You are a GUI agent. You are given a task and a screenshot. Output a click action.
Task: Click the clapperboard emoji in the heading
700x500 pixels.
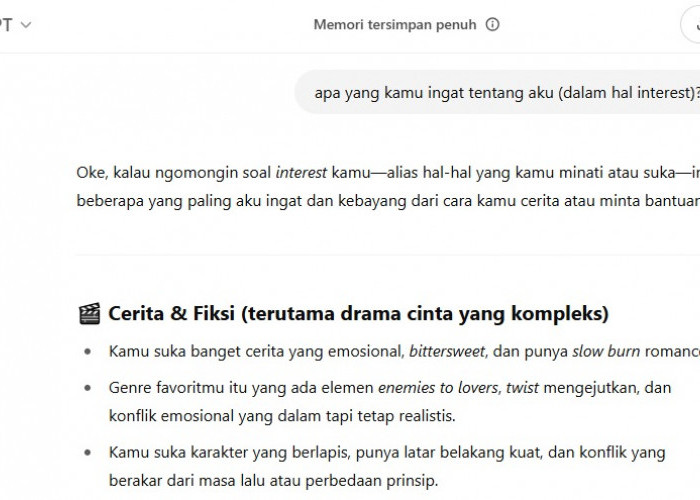click(x=88, y=314)
